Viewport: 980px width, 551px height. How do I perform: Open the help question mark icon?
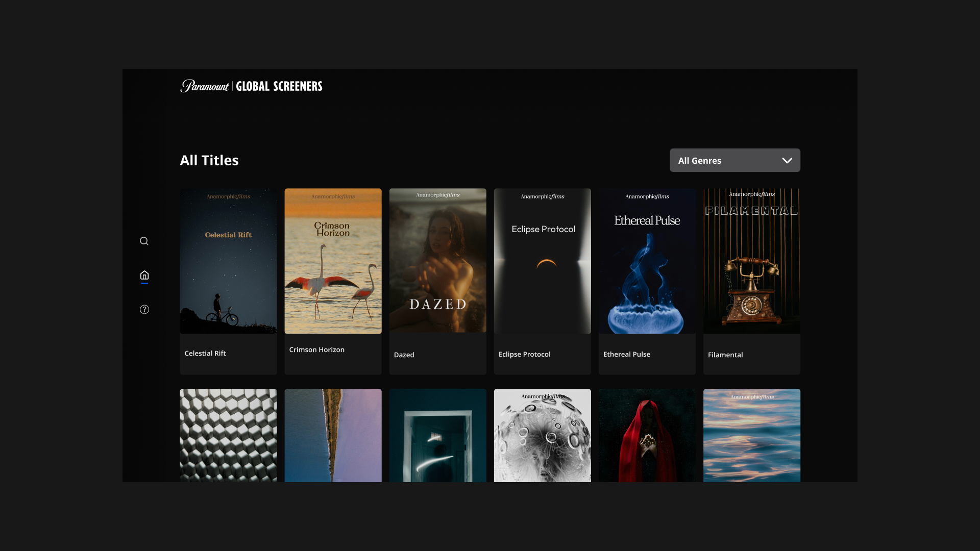coord(144,309)
